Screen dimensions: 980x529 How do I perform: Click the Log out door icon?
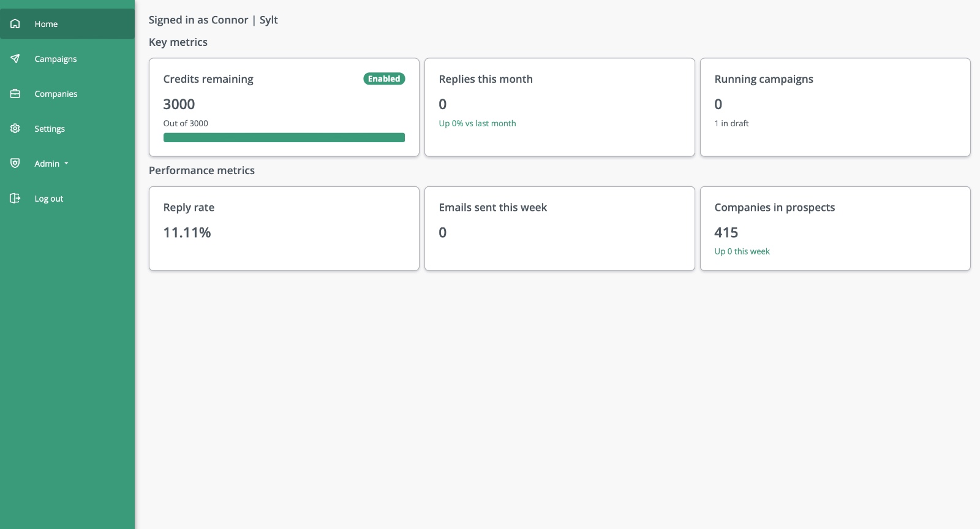coord(15,199)
